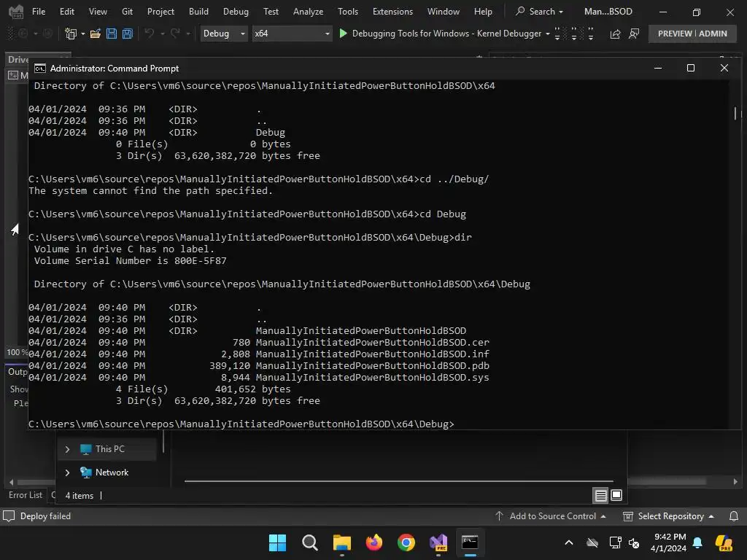Viewport: 747px width, 560px height.
Task: Show hidden tray icons chevron
Action: point(569,542)
